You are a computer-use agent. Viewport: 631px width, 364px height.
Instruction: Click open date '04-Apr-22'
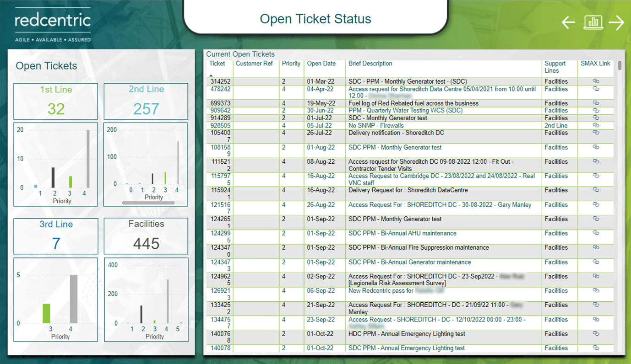pyautogui.click(x=320, y=89)
